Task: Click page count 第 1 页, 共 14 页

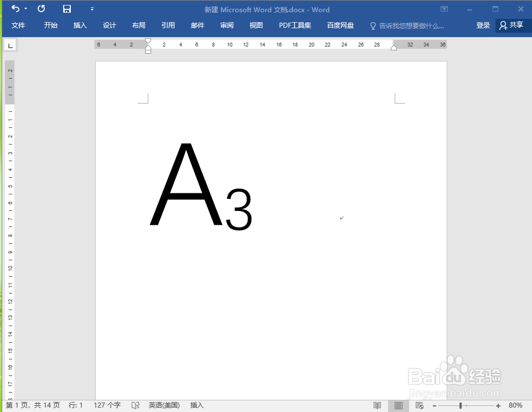Action: 33,405
